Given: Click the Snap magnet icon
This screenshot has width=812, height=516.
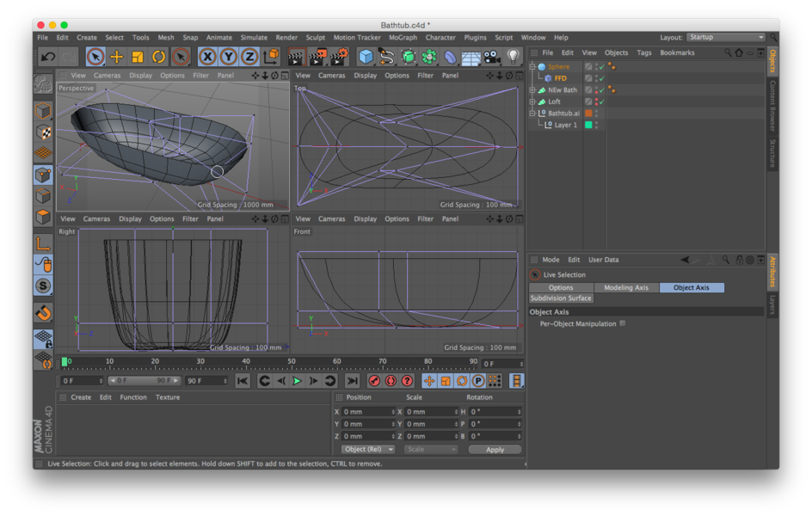Looking at the screenshot, I should point(44,312).
